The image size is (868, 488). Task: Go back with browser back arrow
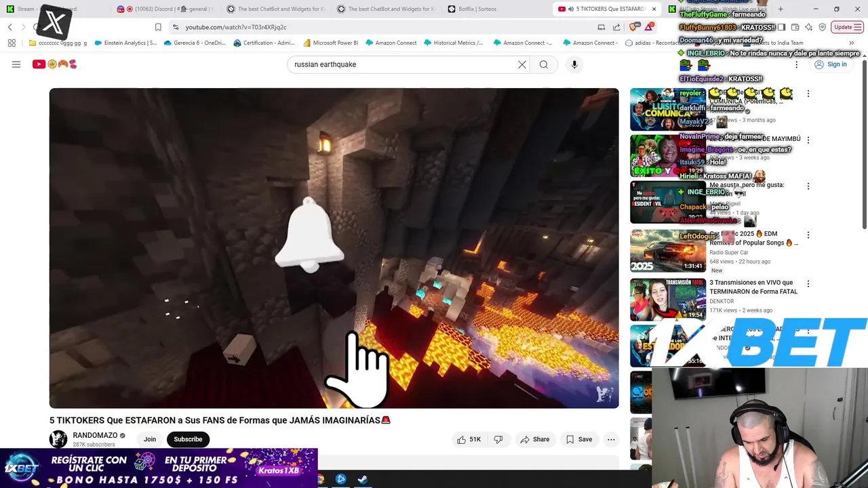point(10,27)
